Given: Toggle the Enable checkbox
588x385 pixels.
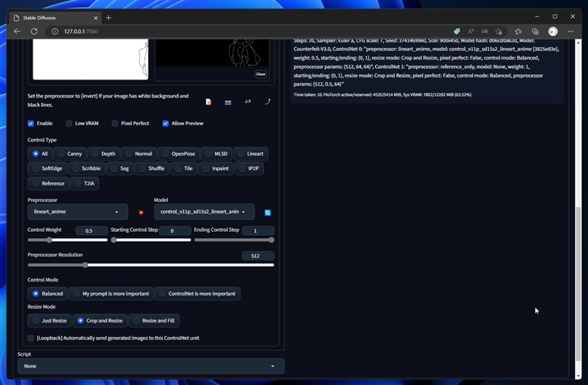Looking at the screenshot, I should pyautogui.click(x=31, y=124).
